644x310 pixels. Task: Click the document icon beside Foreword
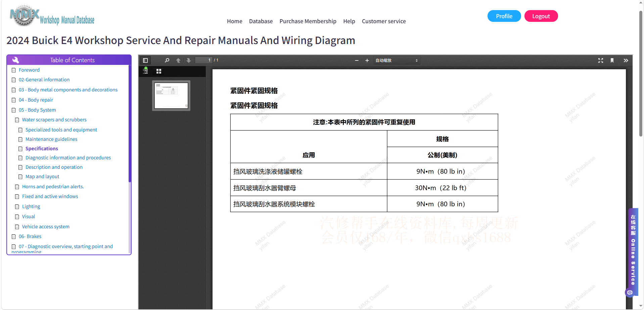point(14,70)
